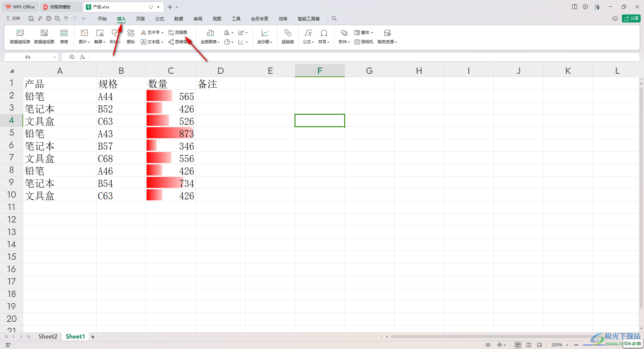
Task: Open the screenshot (截屏) menu
Action: tap(100, 37)
